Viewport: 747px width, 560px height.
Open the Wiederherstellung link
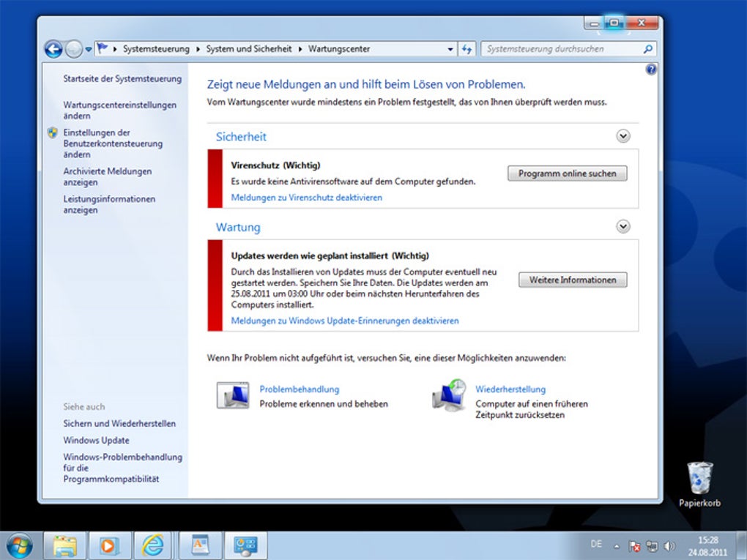tap(510, 389)
